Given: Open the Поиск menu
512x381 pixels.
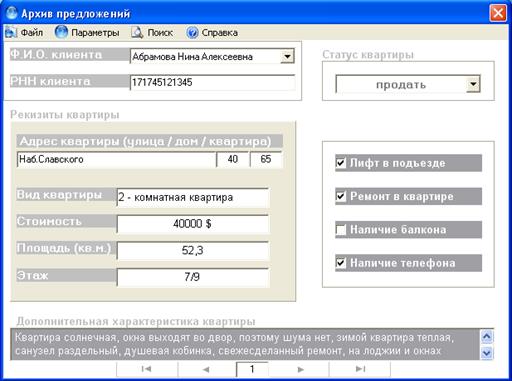Looking at the screenshot, I should [160, 33].
